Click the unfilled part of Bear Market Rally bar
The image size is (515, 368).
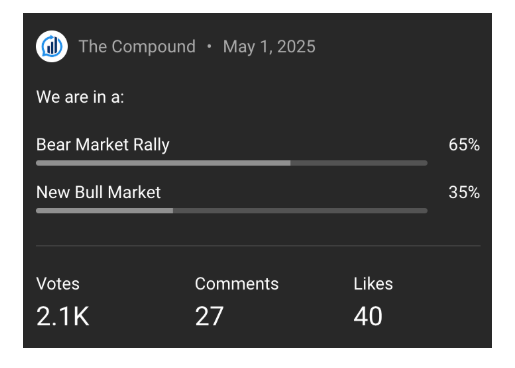(x=359, y=163)
